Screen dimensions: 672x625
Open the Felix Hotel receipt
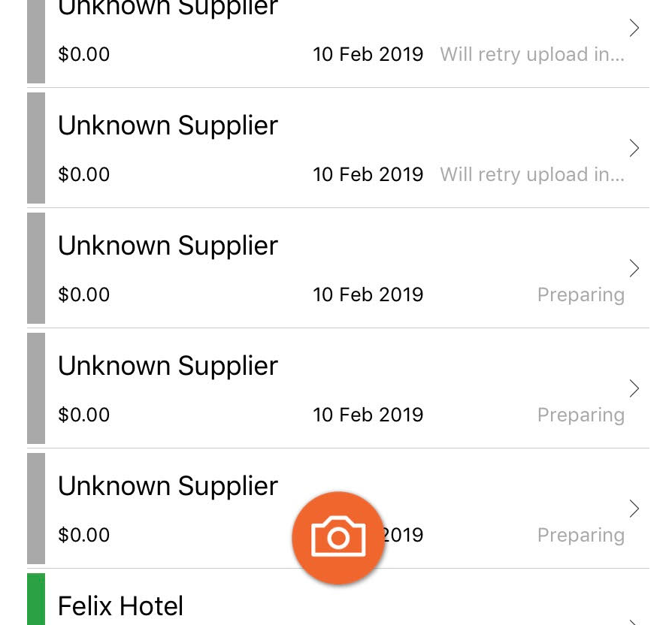(338, 599)
